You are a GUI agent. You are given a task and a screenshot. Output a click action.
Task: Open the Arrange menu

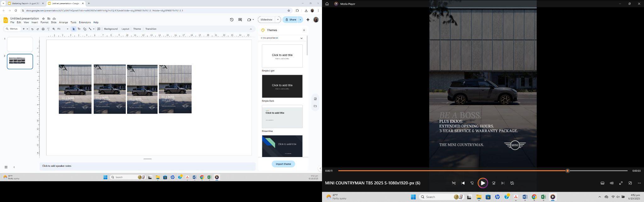coord(64,23)
